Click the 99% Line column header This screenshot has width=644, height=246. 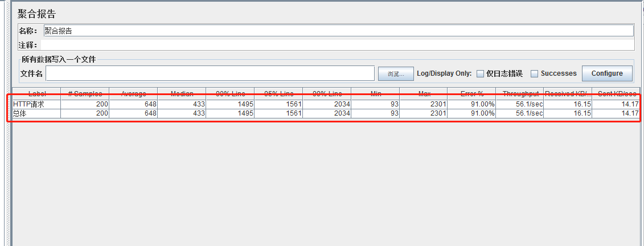coord(327,93)
